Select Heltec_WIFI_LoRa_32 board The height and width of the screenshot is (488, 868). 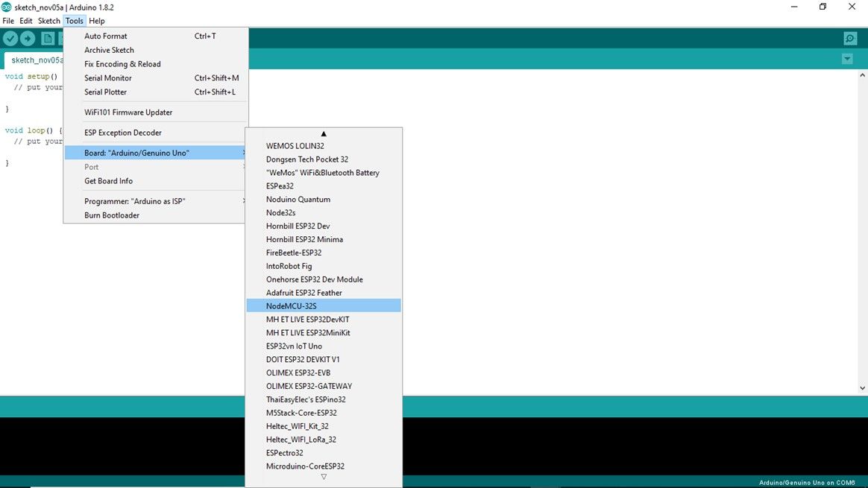324,440
